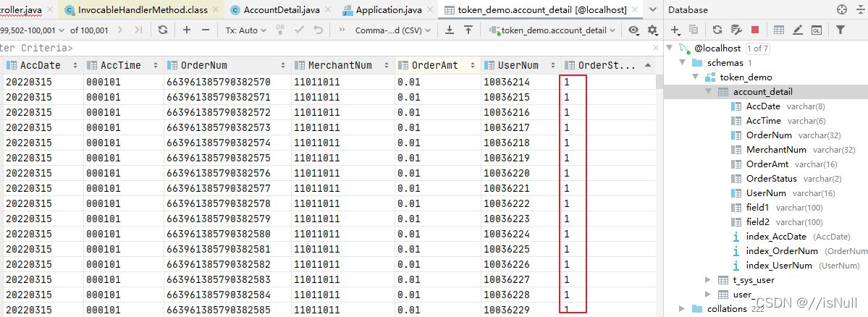The image size is (868, 317).
Task: Collapse the @localhost tree node
Action: (x=670, y=48)
